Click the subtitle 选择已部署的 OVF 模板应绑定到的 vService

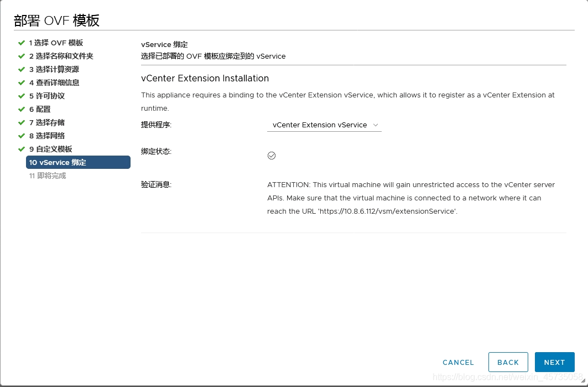coord(213,56)
